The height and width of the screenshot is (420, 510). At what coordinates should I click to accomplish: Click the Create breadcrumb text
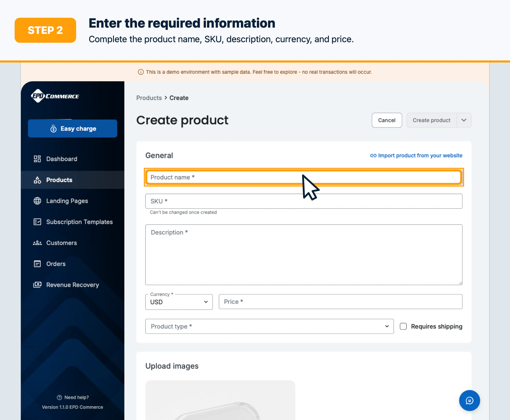tap(179, 98)
